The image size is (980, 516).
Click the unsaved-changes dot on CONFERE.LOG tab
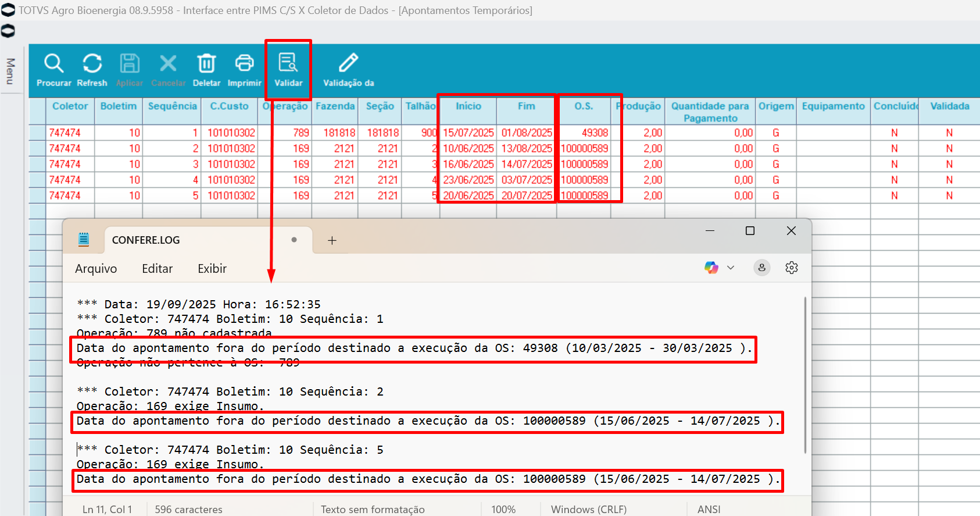click(x=294, y=240)
